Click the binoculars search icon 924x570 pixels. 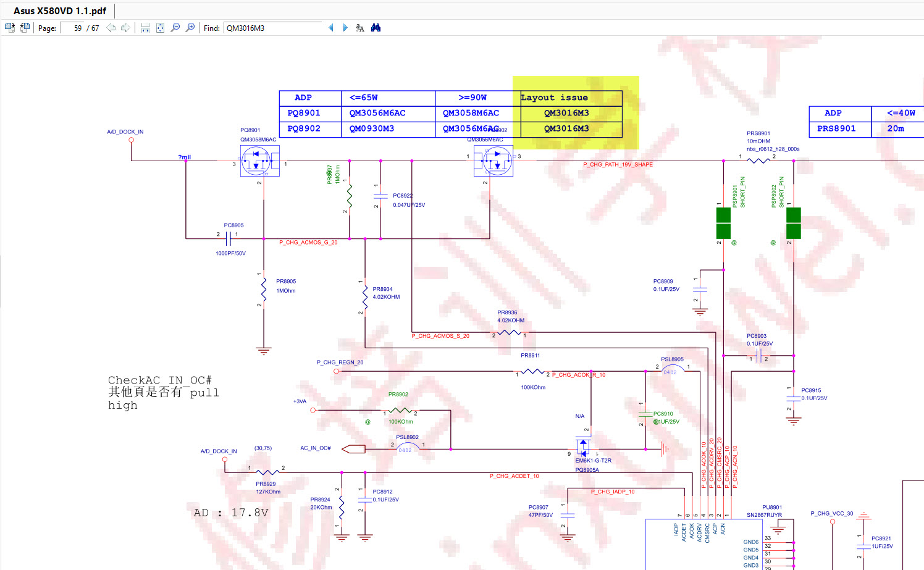[376, 28]
